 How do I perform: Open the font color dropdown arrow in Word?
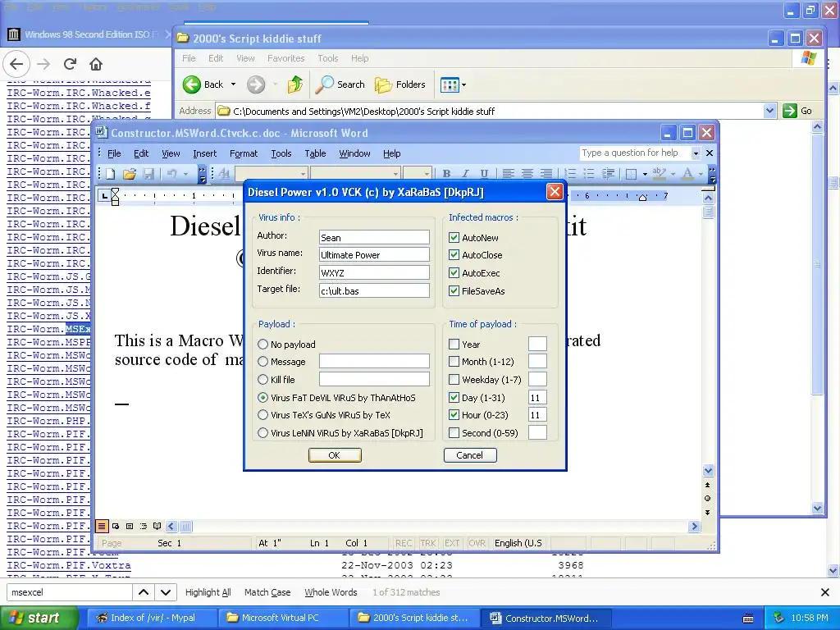pos(701,174)
